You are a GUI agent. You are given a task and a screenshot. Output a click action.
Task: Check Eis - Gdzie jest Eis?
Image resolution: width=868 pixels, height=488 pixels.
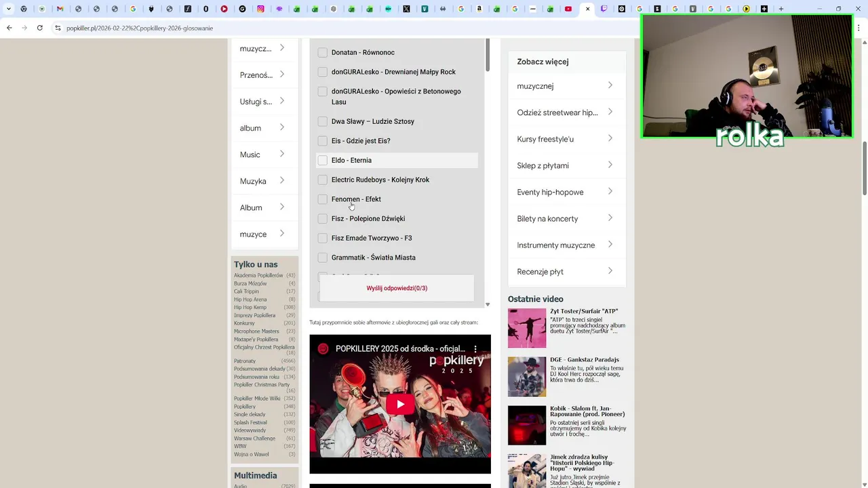(x=323, y=141)
